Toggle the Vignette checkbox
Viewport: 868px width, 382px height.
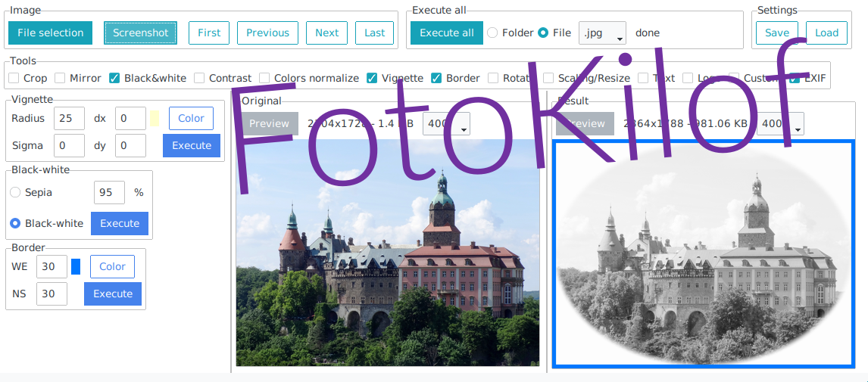pyautogui.click(x=372, y=78)
